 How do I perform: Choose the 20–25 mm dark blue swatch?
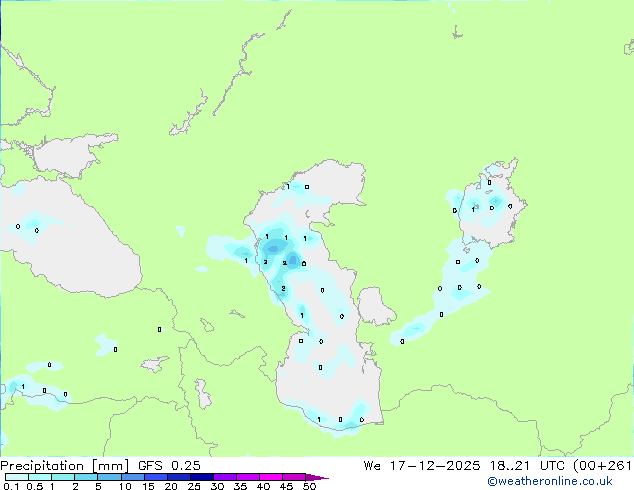[x=179, y=477]
